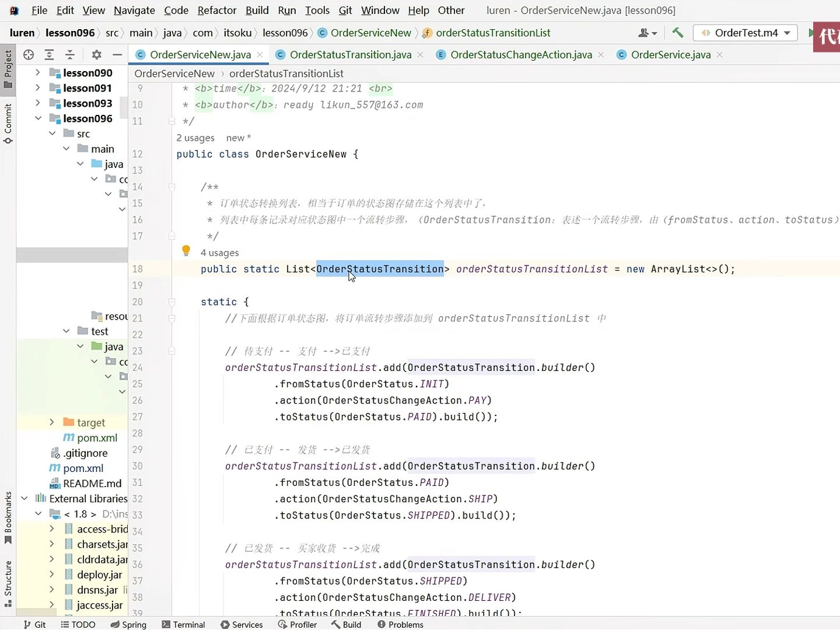Close the OrderServiceNew.java tab
Image resolution: width=840 pixels, height=630 pixels.
click(260, 54)
